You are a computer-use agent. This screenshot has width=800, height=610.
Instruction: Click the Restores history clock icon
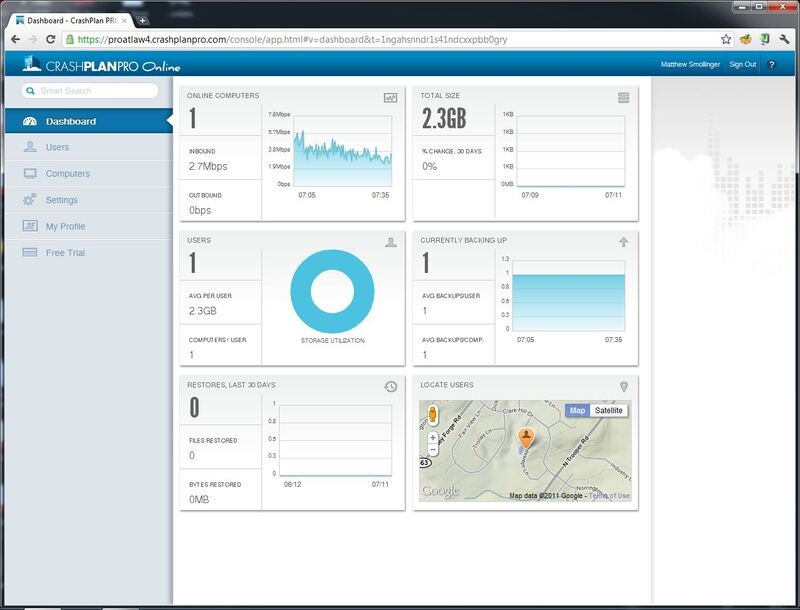390,386
